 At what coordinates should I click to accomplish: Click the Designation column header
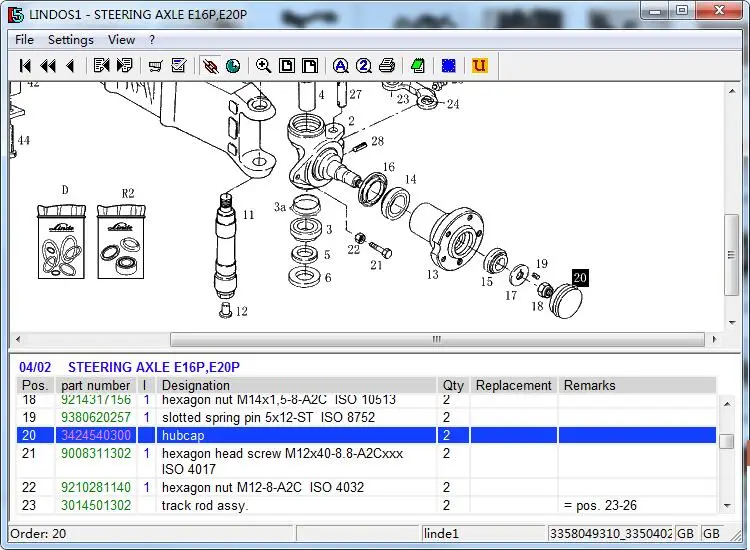(296, 385)
